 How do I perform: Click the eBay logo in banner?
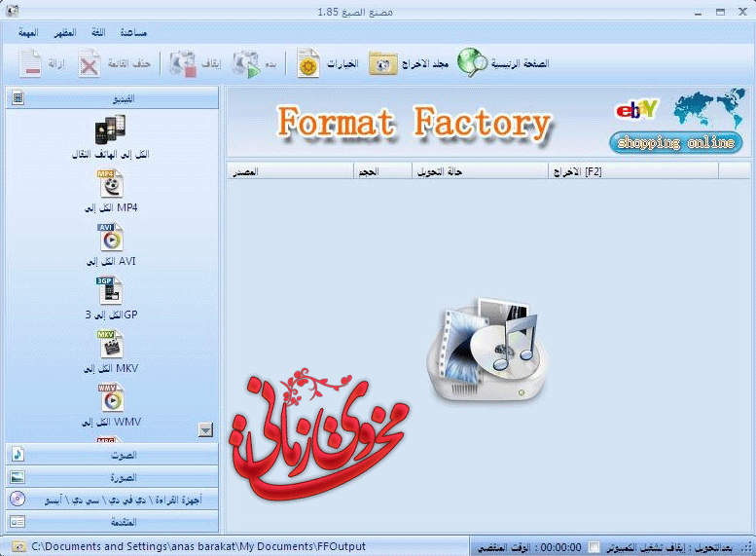click(636, 110)
